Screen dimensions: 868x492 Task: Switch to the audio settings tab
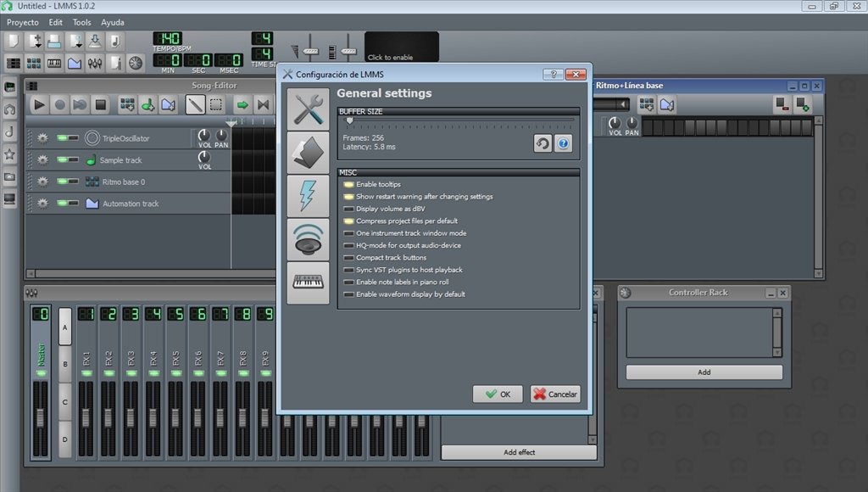[x=309, y=239]
